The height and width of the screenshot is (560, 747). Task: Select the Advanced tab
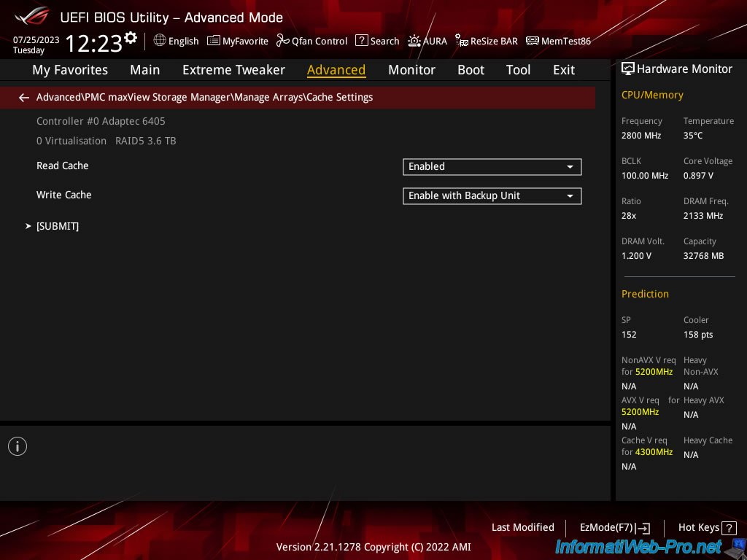336,70
